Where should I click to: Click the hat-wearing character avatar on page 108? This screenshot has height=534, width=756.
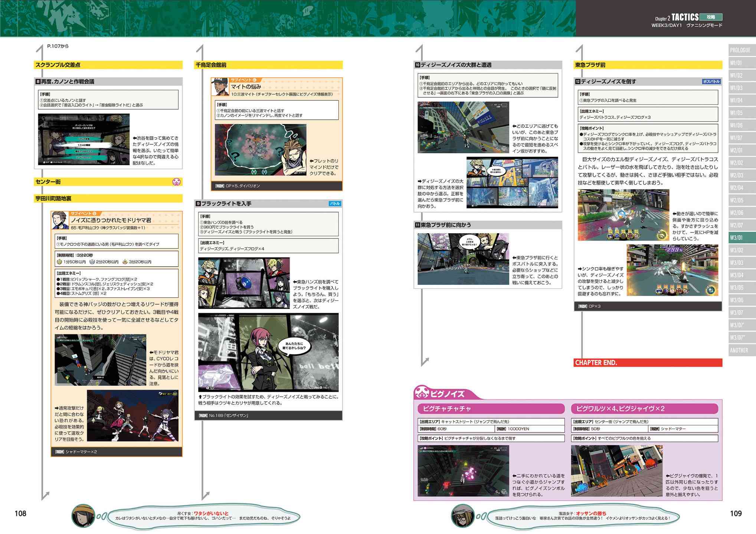coord(83,516)
